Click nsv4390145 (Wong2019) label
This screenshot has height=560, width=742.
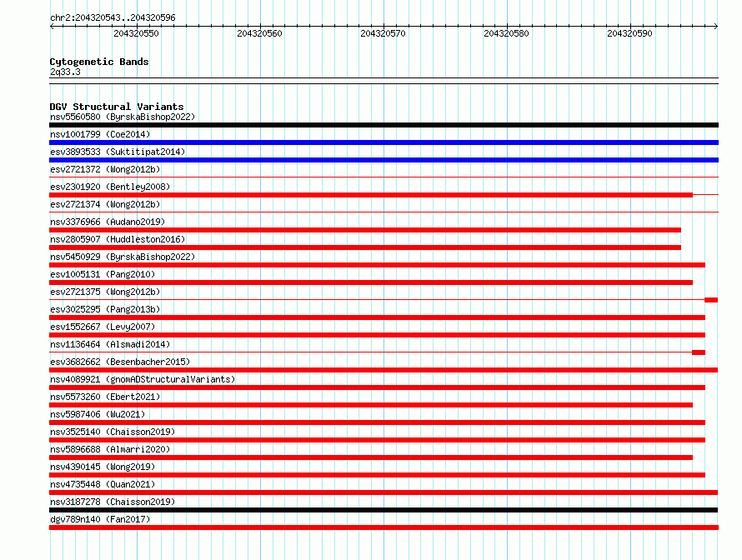[103, 467]
